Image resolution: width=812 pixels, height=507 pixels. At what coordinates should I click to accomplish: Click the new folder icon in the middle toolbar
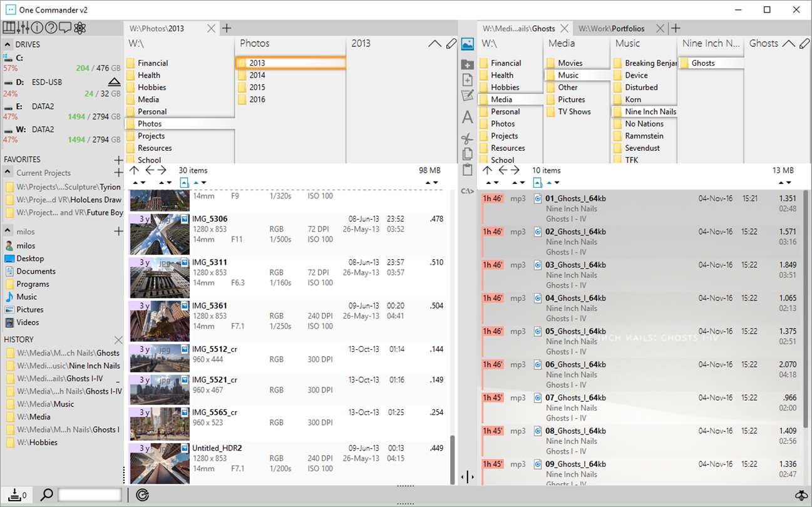pos(467,64)
